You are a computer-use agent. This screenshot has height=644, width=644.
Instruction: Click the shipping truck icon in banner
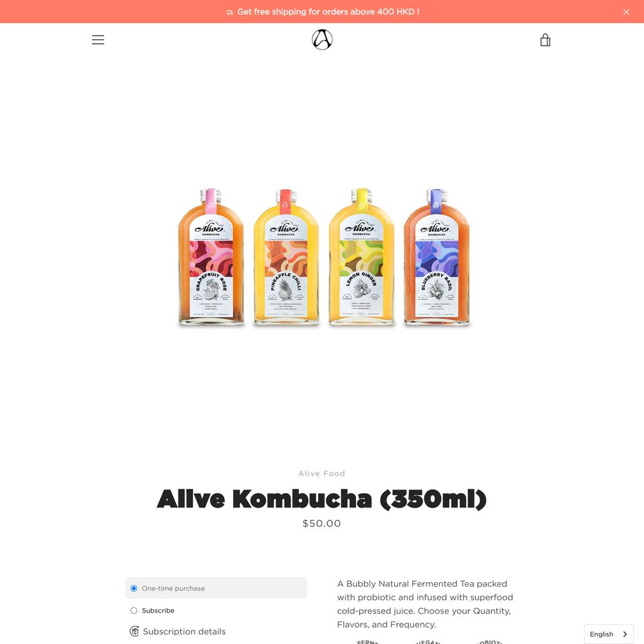230,12
